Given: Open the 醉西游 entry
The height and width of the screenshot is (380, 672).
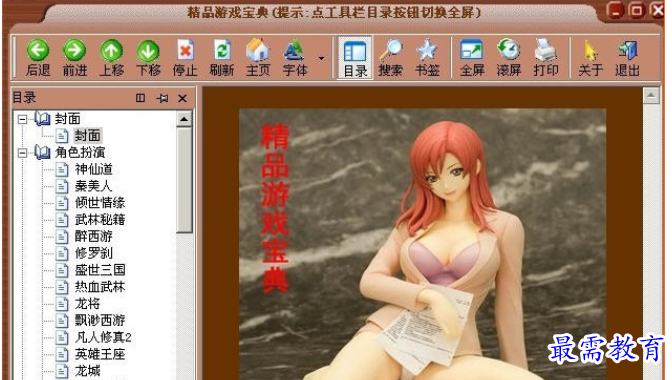Looking at the screenshot, I should [x=93, y=236].
